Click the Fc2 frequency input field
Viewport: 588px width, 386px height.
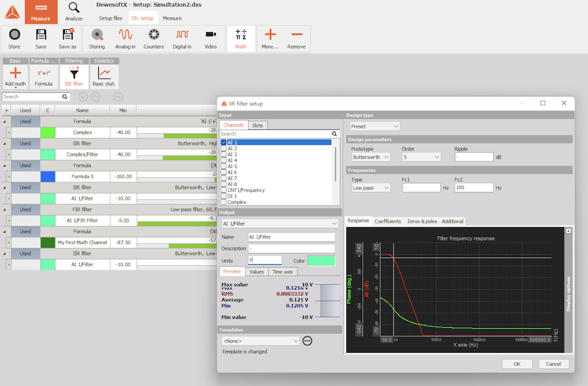[474, 188]
